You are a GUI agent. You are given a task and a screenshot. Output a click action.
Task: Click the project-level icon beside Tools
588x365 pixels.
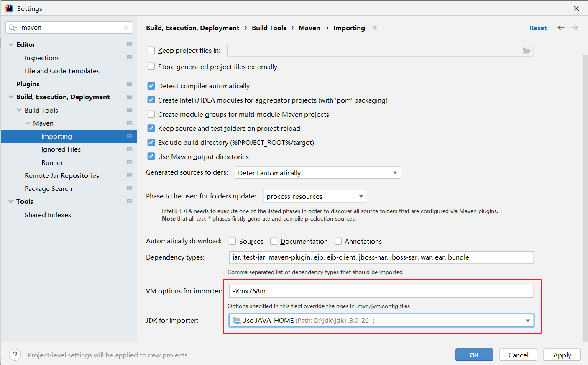click(x=130, y=201)
